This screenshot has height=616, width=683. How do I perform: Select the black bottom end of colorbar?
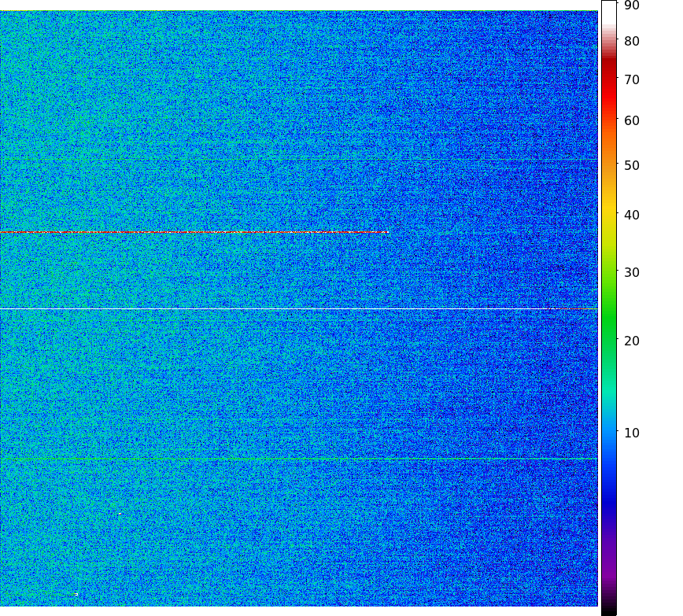[608, 610]
